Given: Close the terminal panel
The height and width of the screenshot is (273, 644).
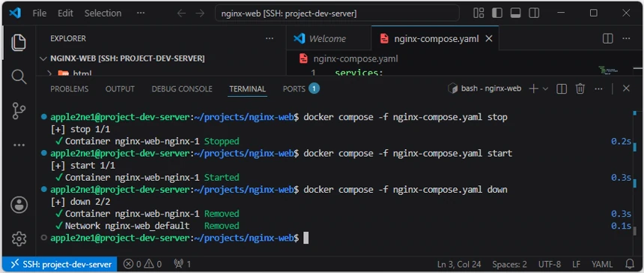Looking at the screenshot, I should 626,88.
